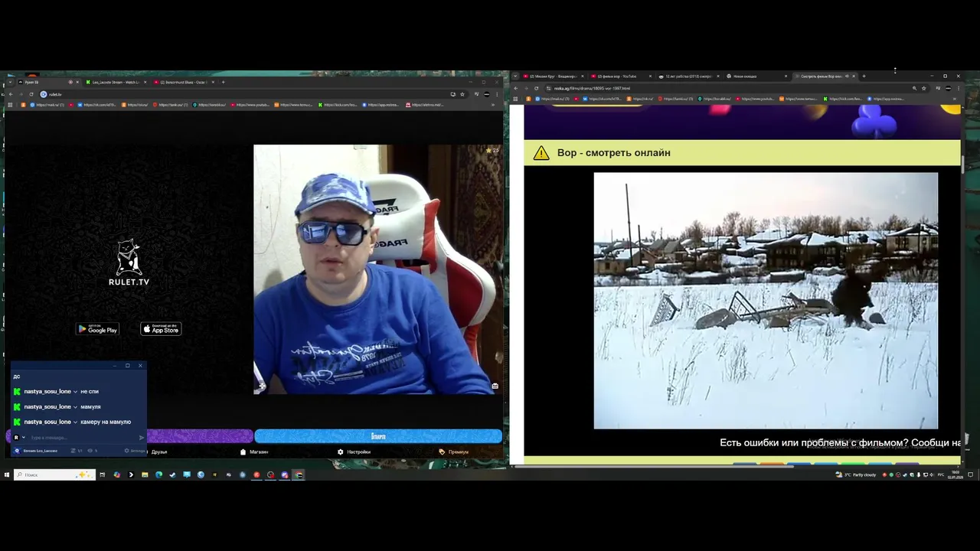The image size is (980, 551).
Task: Send chat message with arrow icon
Action: point(142,438)
